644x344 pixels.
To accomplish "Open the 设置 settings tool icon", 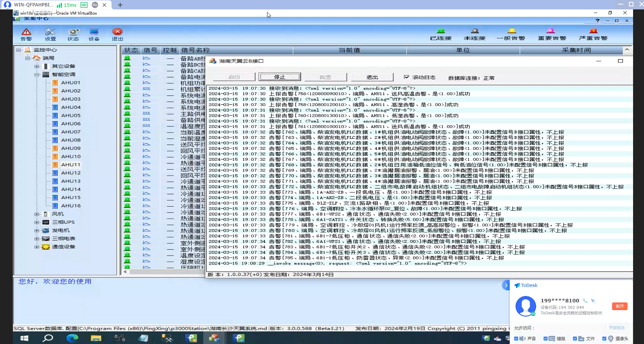I will pos(50,34).
